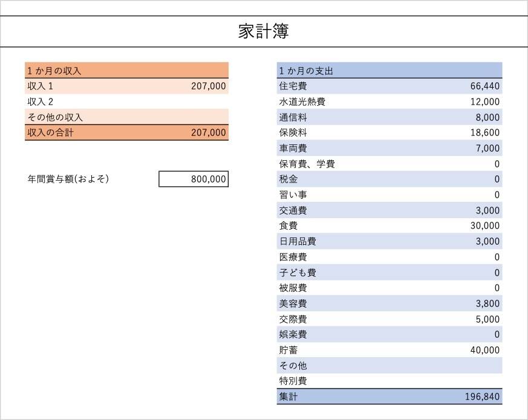The image size is (528, 420).
Task: Click the 通信料 amount 8,000
Action: click(487, 117)
